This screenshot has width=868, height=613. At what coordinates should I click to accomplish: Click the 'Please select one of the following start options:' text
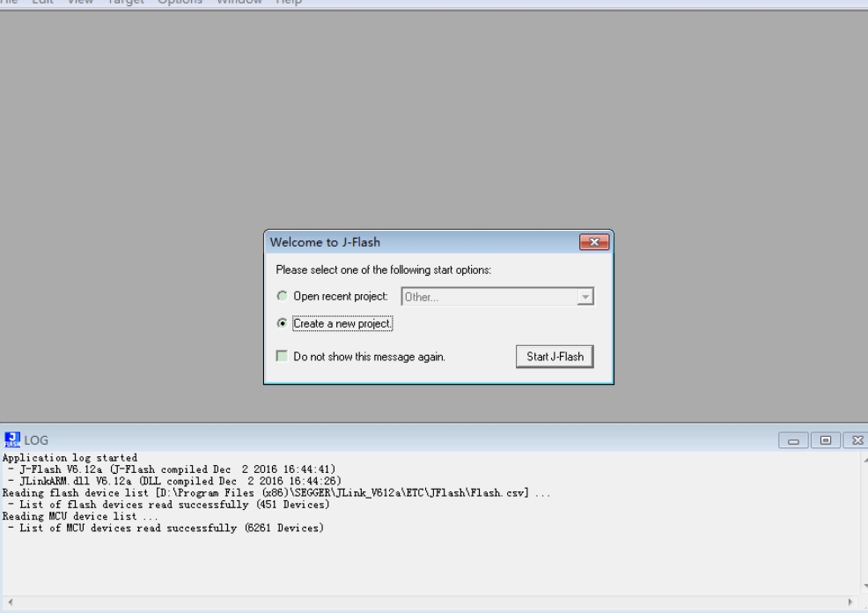pyautogui.click(x=384, y=270)
